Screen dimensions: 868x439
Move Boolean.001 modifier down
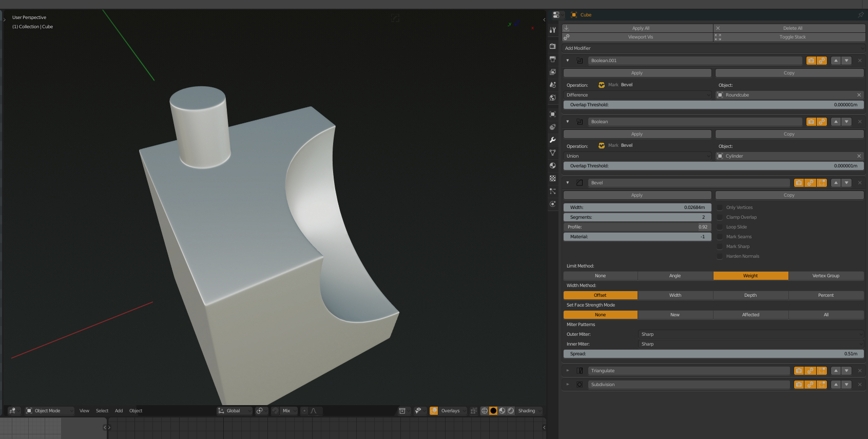[846, 61]
